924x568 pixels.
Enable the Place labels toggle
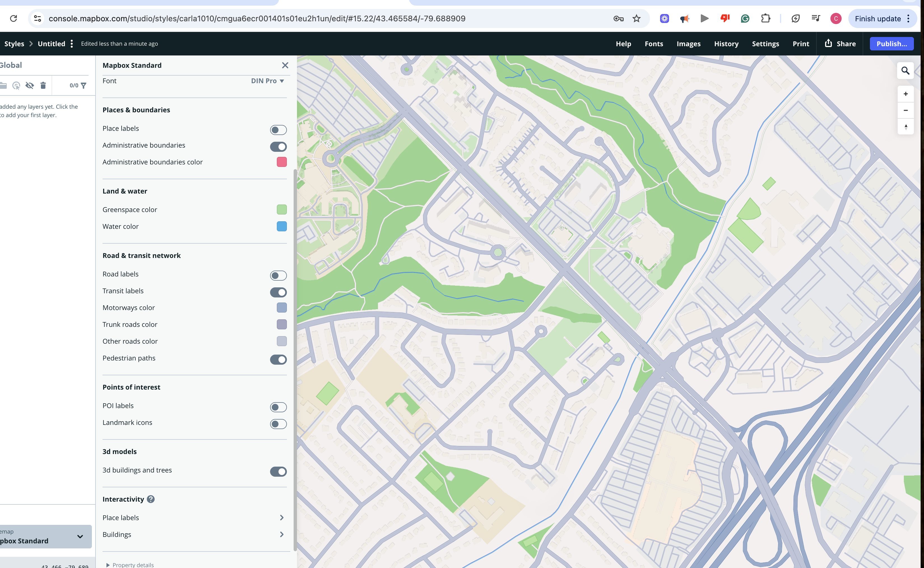[x=278, y=130]
